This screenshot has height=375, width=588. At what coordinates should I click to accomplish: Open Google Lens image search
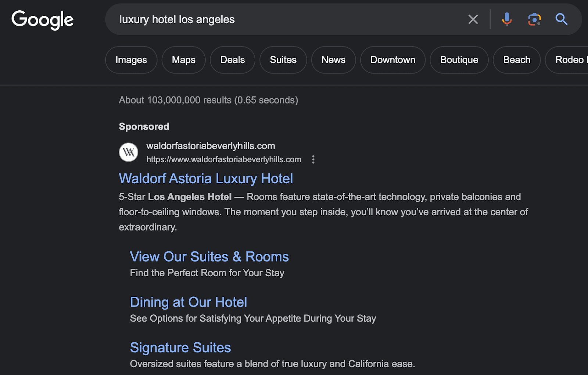pyautogui.click(x=534, y=19)
